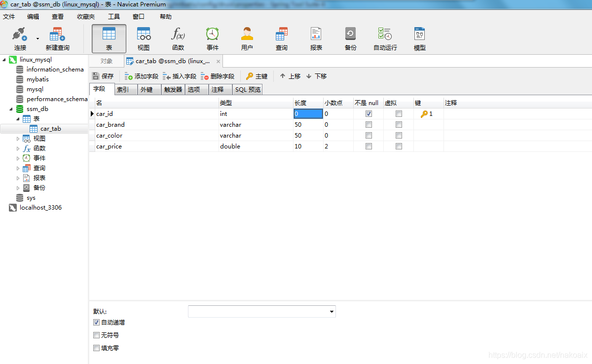Switch to the 索引 tab
This screenshot has height=364, width=592.
pyautogui.click(x=126, y=90)
